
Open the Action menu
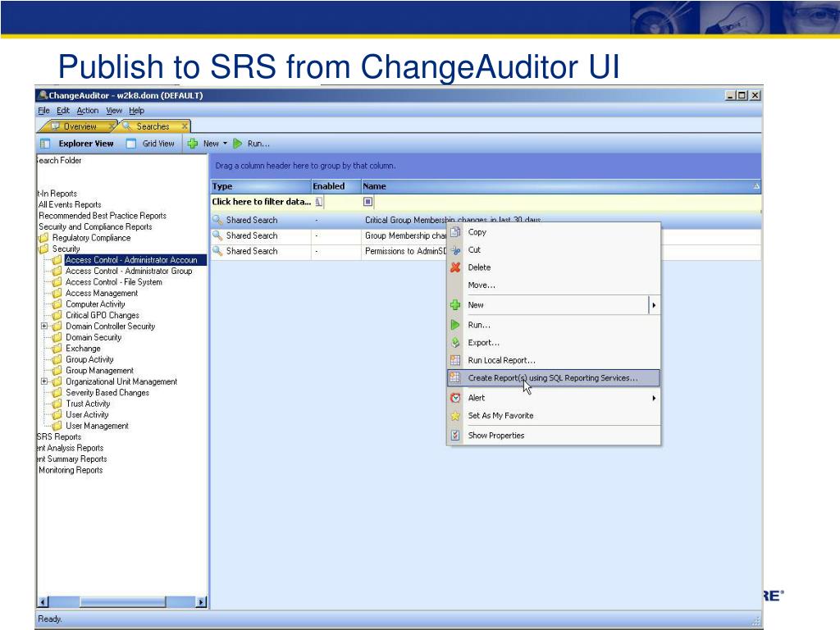87,111
